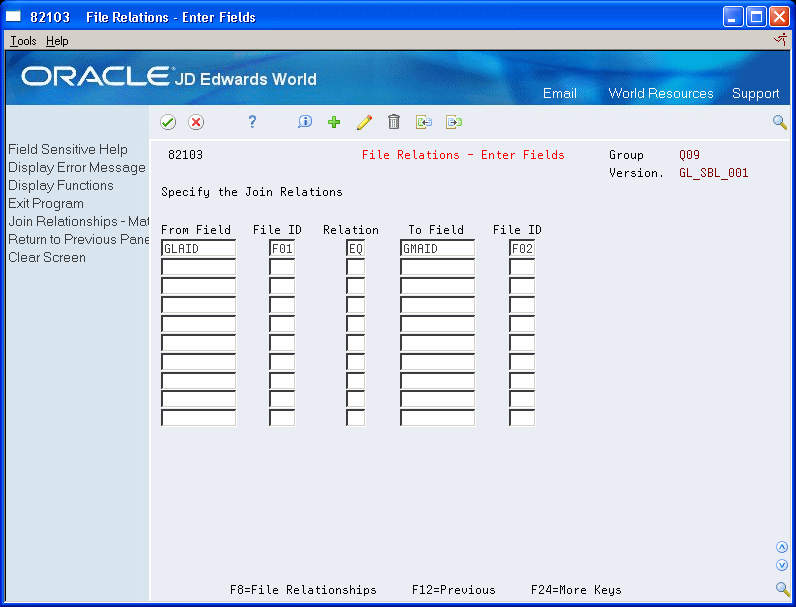This screenshot has height=607, width=796.
Task: Click the pencil edit icon
Action: click(364, 122)
